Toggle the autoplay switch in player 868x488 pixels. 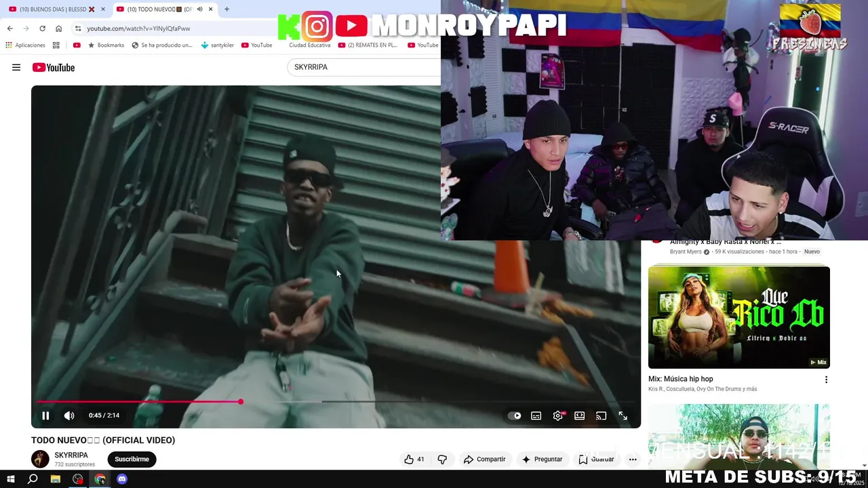click(x=515, y=415)
